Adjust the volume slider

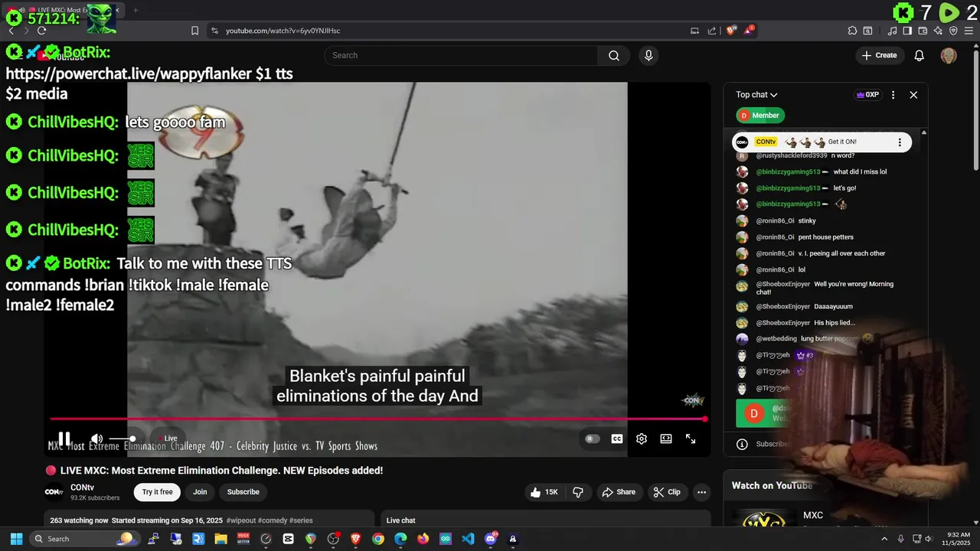pos(122,439)
